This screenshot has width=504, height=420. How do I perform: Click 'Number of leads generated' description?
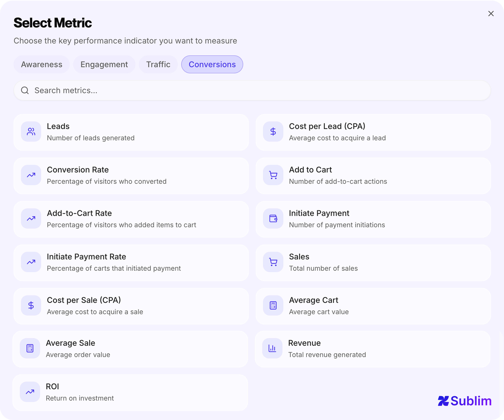(x=91, y=138)
